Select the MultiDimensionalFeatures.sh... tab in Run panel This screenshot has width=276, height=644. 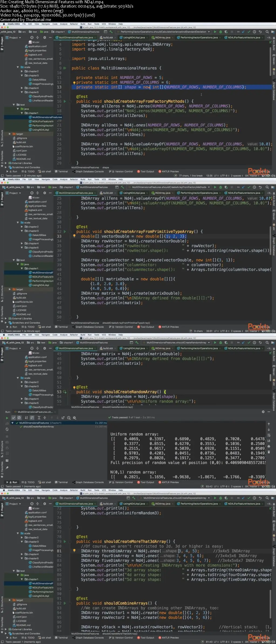[35, 412]
